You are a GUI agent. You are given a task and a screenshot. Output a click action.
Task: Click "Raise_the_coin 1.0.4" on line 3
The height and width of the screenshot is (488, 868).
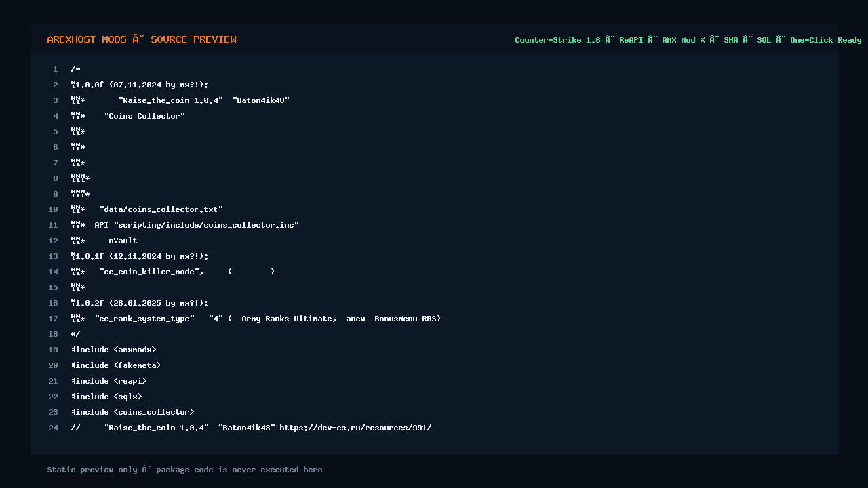[171, 100]
